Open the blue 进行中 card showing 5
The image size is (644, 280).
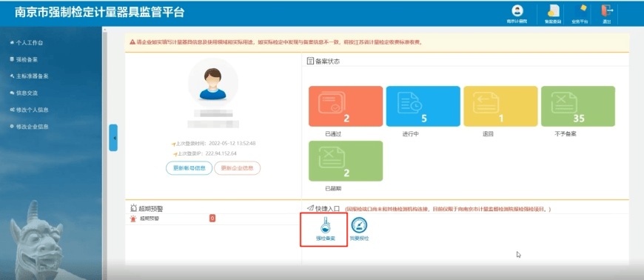[423, 106]
